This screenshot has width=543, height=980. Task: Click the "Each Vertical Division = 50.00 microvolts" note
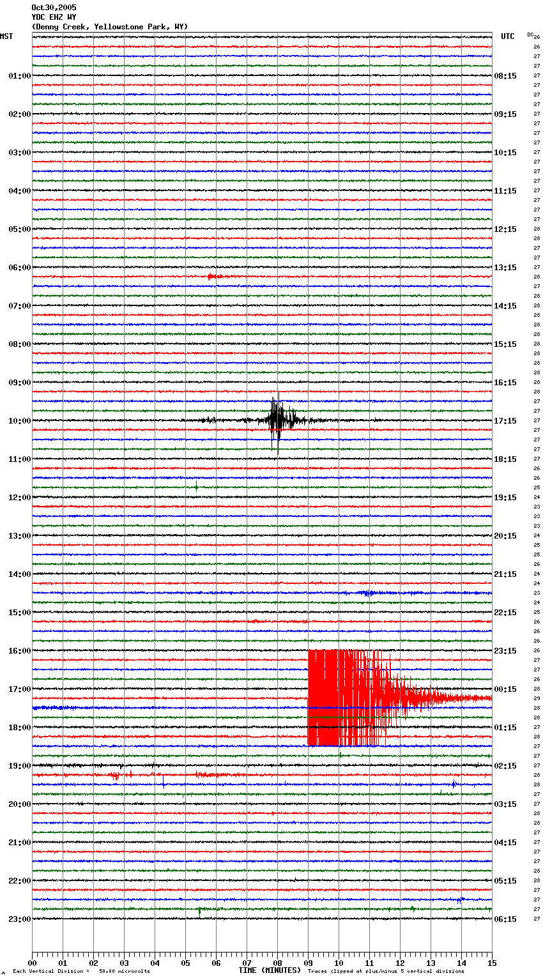tap(81, 972)
